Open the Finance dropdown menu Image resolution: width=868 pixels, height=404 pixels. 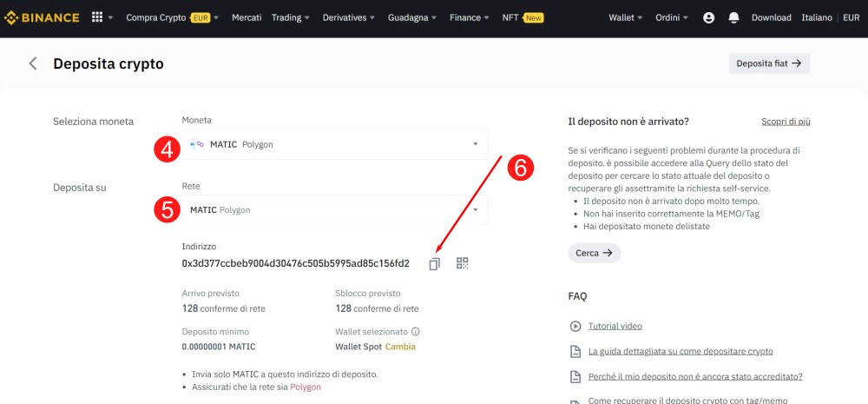click(470, 17)
